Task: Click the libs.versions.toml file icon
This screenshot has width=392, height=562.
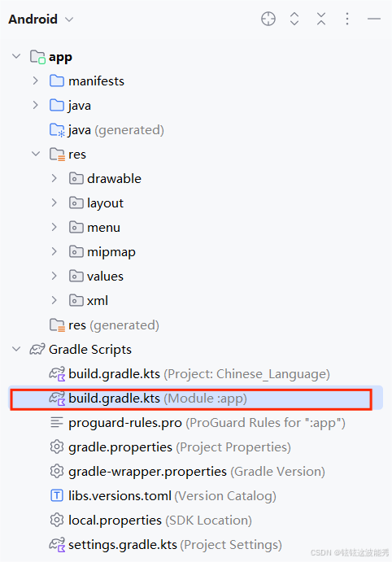Action: pos(57,495)
